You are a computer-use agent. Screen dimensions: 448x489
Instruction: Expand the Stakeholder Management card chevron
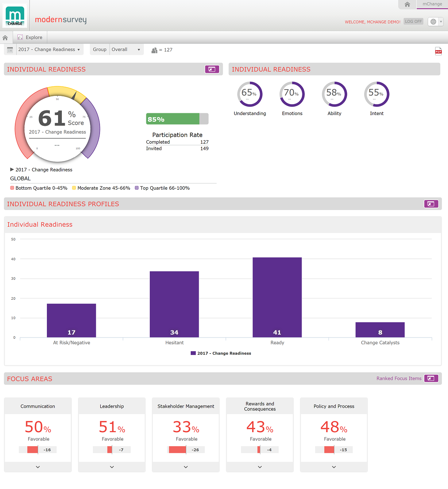pyautogui.click(x=186, y=467)
